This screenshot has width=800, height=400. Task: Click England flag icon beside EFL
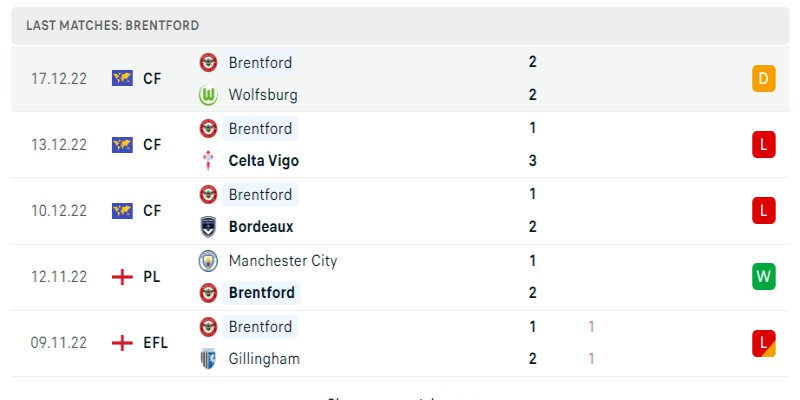pyautogui.click(x=122, y=343)
